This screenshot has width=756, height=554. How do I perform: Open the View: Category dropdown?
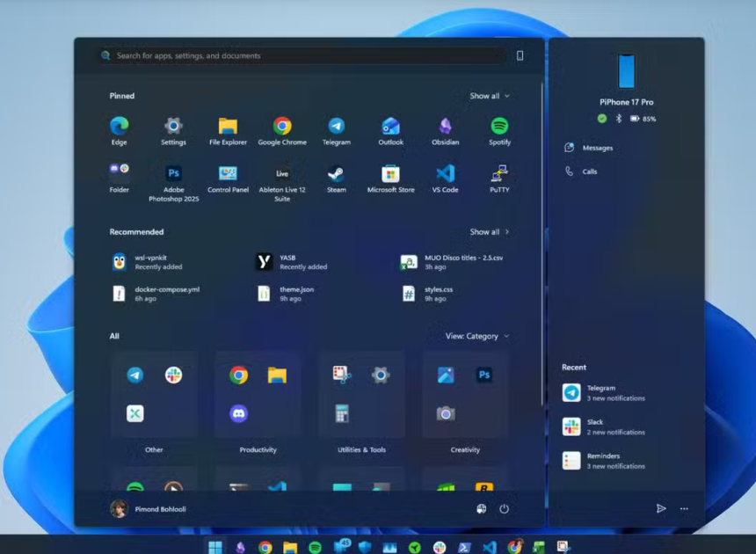pyautogui.click(x=476, y=336)
